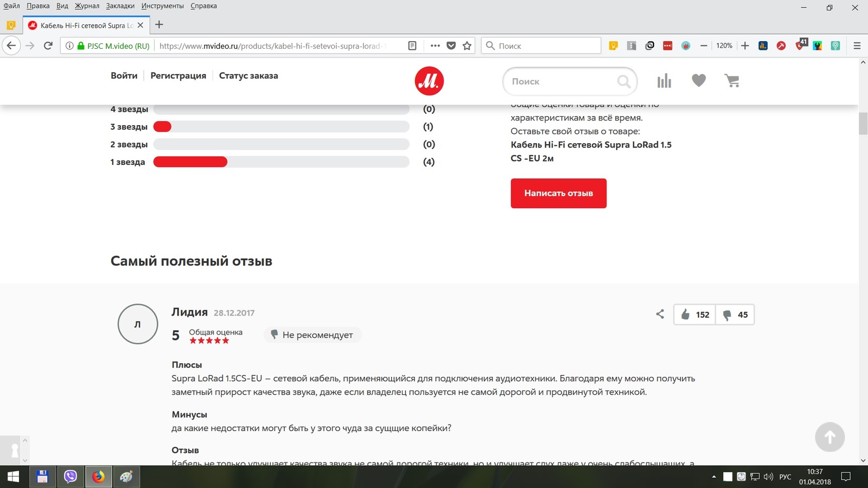The height and width of the screenshot is (488, 868).
Task: Go forward to next page
Action: tap(30, 46)
